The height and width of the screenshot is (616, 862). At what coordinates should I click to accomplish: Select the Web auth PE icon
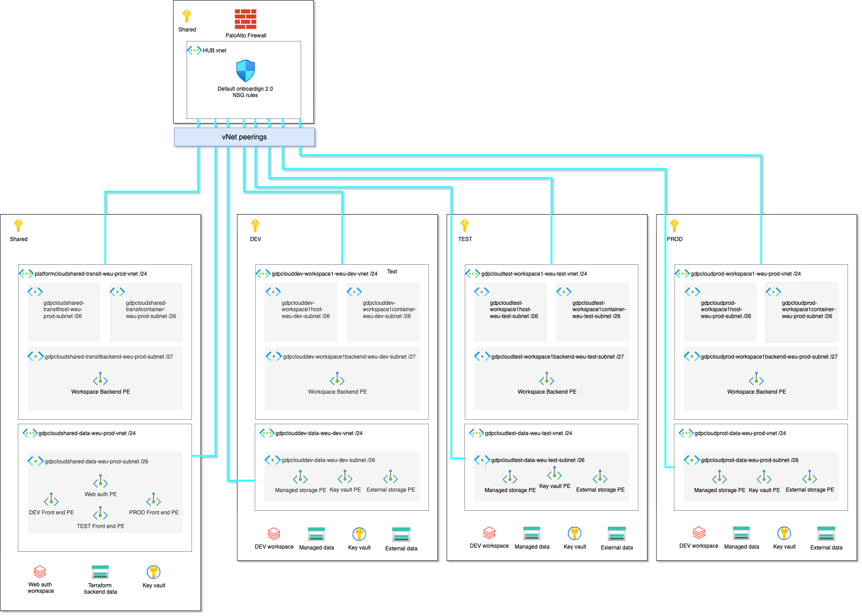click(x=100, y=482)
